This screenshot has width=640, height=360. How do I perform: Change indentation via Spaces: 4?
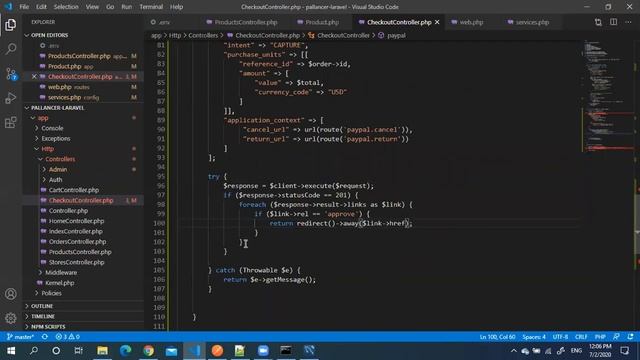pyautogui.click(x=534, y=337)
